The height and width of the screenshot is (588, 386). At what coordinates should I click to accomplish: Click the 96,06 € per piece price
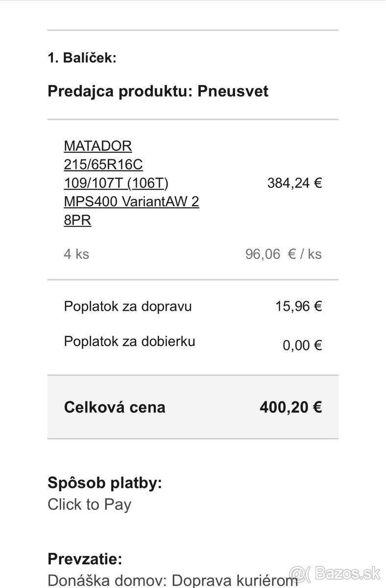(x=283, y=254)
